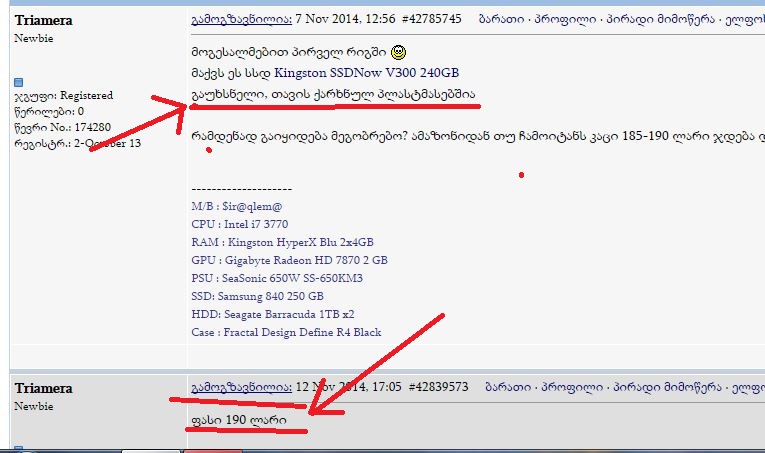Click the 'GPU : Gigabyte Radeon HD 7870' line
This screenshot has width=765, height=453.
[x=289, y=260]
